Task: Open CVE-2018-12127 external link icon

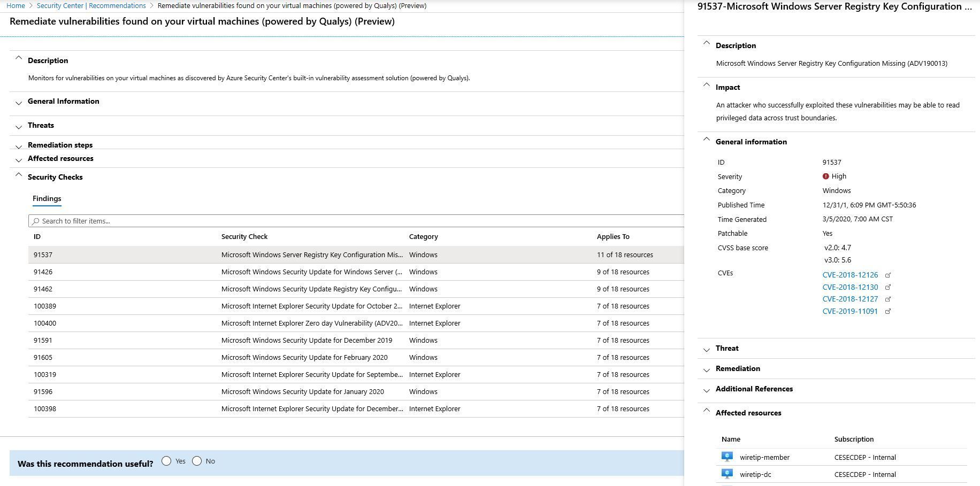Action: point(888,299)
